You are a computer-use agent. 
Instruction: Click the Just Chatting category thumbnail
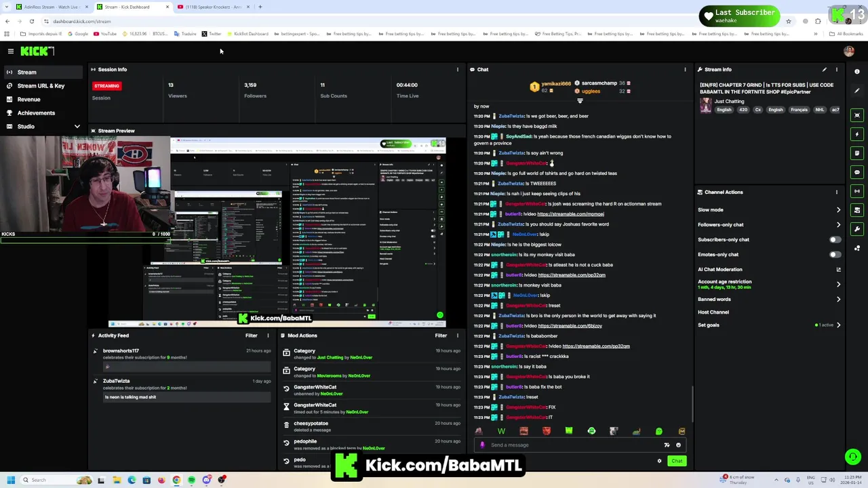[x=706, y=105]
